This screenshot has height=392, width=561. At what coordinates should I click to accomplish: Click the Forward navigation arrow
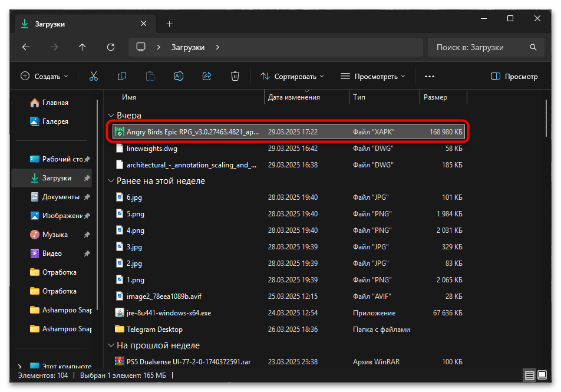54,47
